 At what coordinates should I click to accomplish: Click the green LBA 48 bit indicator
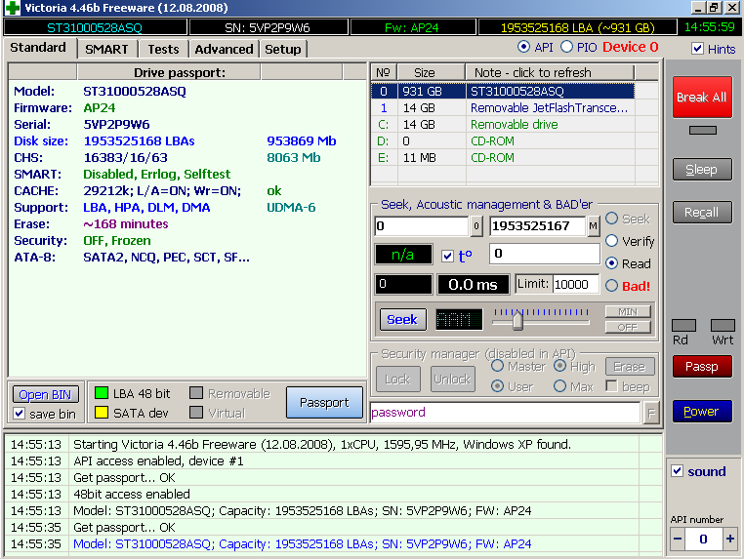101,393
